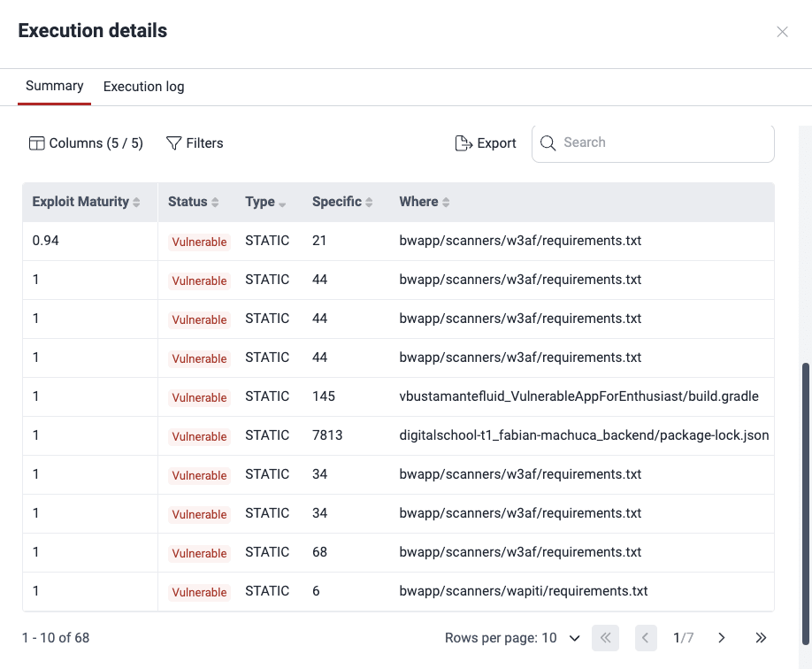The height and width of the screenshot is (669, 812).
Task: Go to the next page
Action: pyautogui.click(x=722, y=637)
